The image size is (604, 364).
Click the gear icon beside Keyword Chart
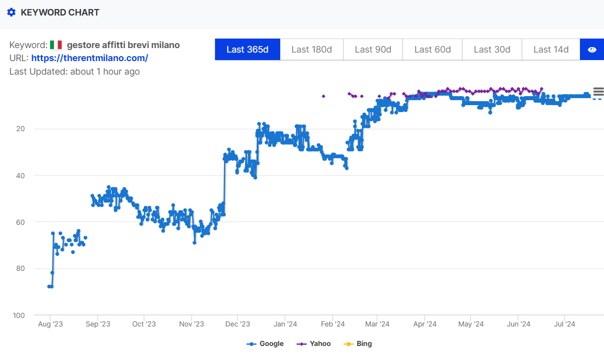tap(12, 13)
